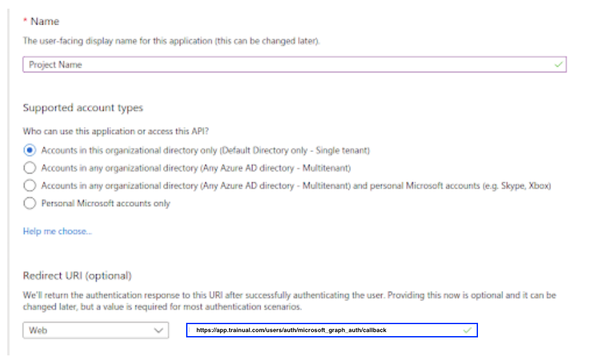The height and width of the screenshot is (364, 591).
Task: Expand the chevron arrow on Web dropdown
Action: (x=158, y=331)
